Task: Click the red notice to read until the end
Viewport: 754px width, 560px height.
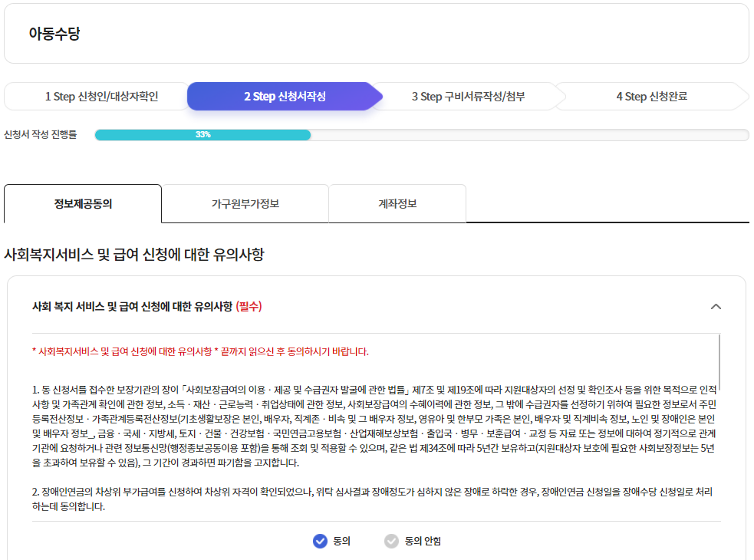Action: click(x=200, y=351)
